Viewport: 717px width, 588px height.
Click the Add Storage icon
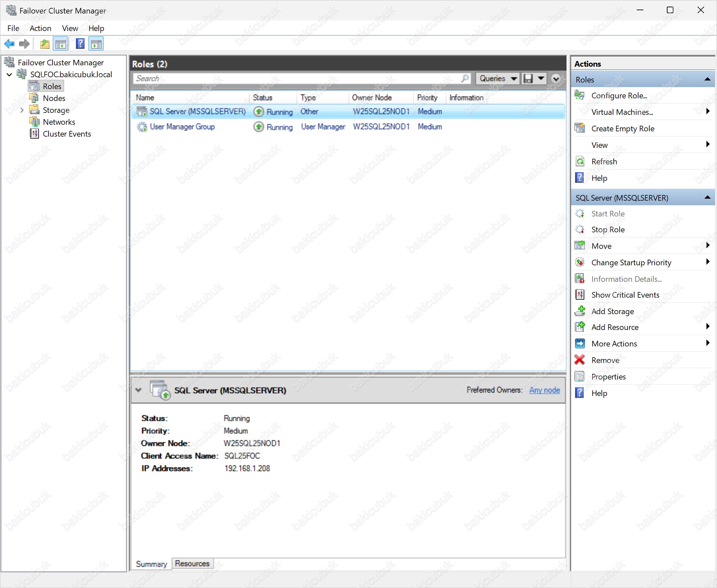(x=580, y=311)
